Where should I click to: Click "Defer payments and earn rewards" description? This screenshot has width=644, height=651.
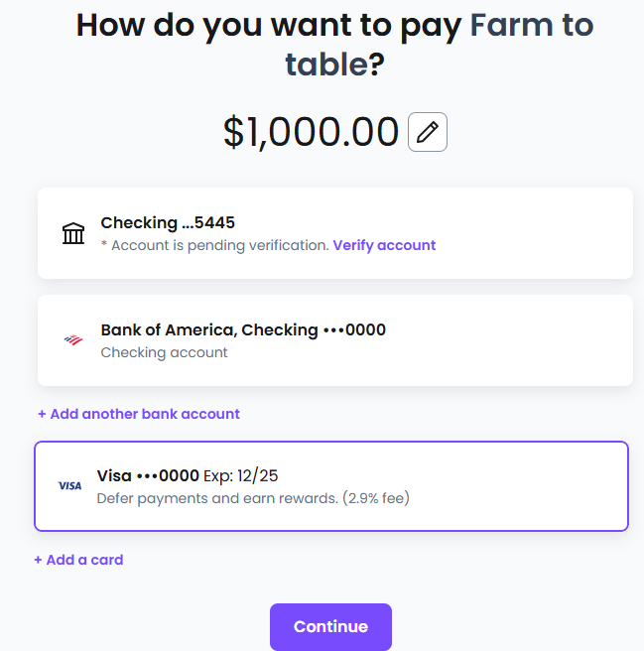pos(217,498)
